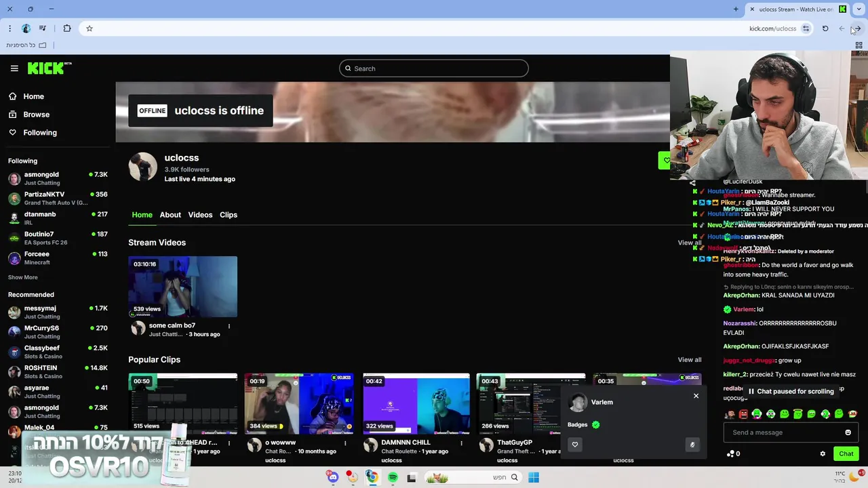Play the 'DAMNNN CHILL' clip thumbnail

[416, 403]
